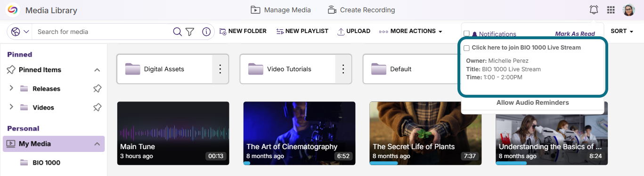Image resolution: width=644 pixels, height=176 pixels.
Task: Click here to join BIO 1000 Live Stream
Action: pos(526,48)
